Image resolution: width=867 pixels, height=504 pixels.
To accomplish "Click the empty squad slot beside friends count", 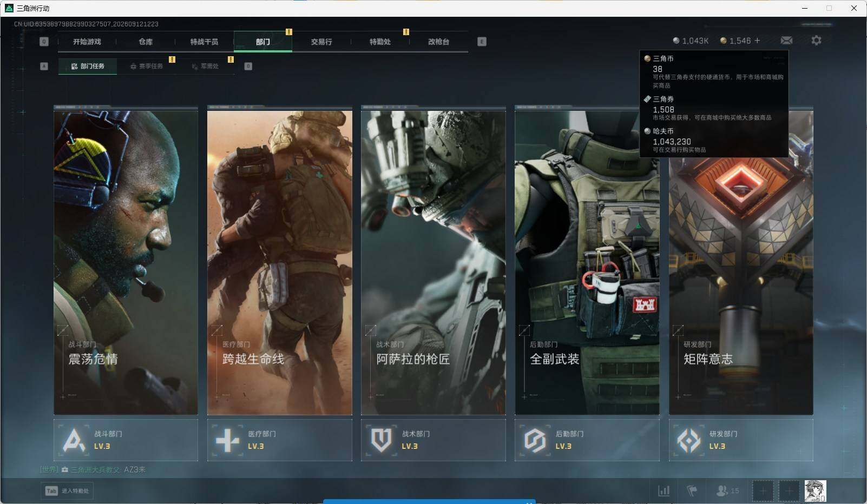I will click(x=763, y=491).
